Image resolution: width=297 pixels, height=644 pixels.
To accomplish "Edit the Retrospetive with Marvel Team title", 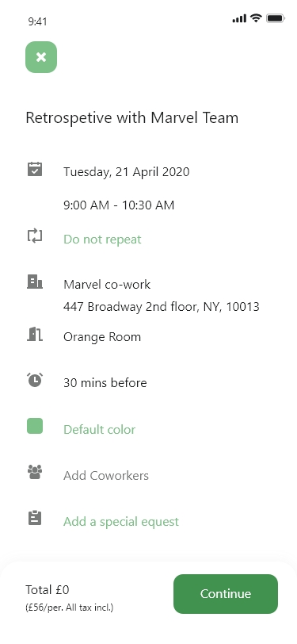I will coord(132,118).
